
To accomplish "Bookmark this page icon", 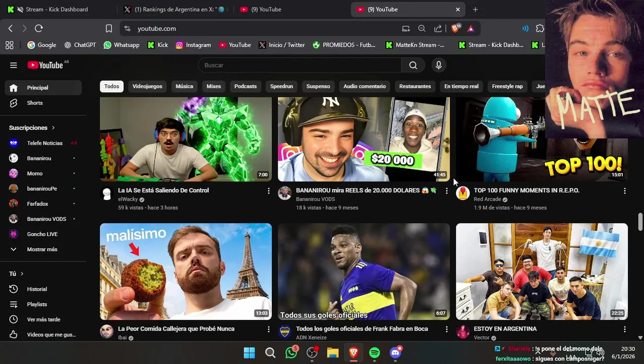I will pos(109,28).
